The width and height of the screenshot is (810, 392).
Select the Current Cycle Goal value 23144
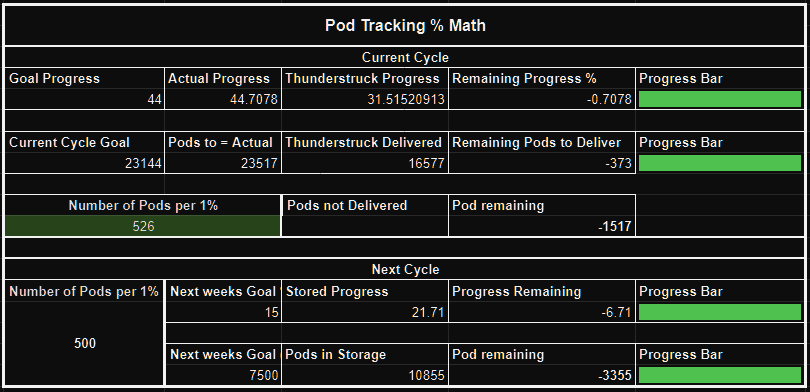point(85,164)
